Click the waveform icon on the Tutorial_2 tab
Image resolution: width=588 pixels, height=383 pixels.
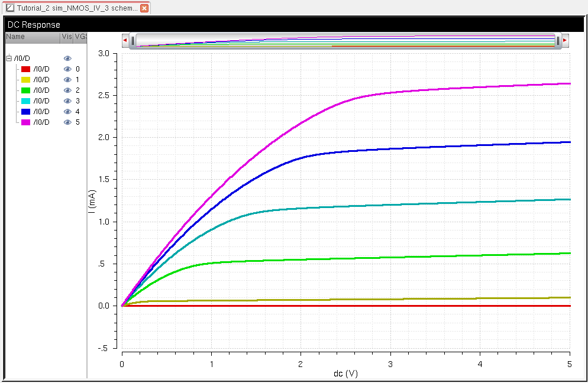click(9, 8)
